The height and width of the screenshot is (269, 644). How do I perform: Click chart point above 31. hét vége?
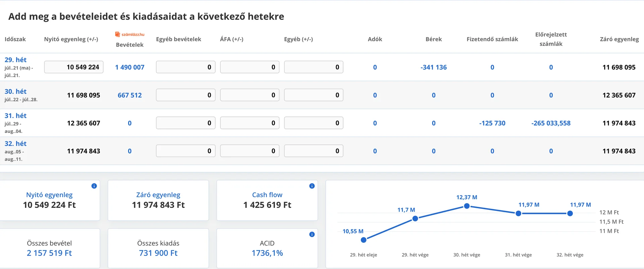518,213
